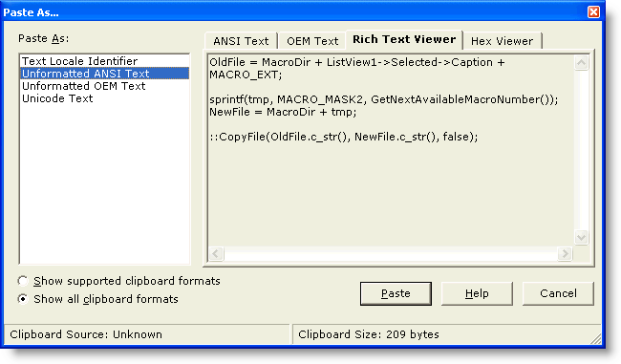Select Unformatted ANSI Text format
The width and height of the screenshot is (621, 364).
pos(104,74)
